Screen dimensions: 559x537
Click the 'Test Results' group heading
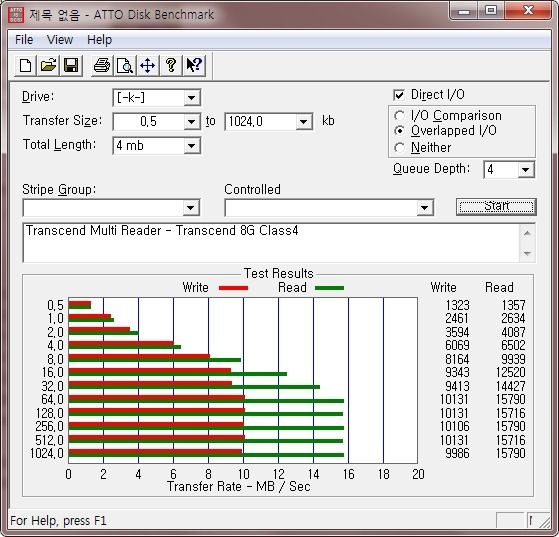278,273
